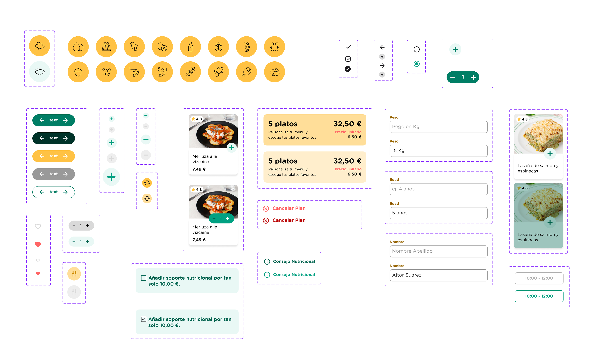Click the orange fork and knife icon
Image resolution: width=601 pixels, height=364 pixels.
[x=74, y=274]
